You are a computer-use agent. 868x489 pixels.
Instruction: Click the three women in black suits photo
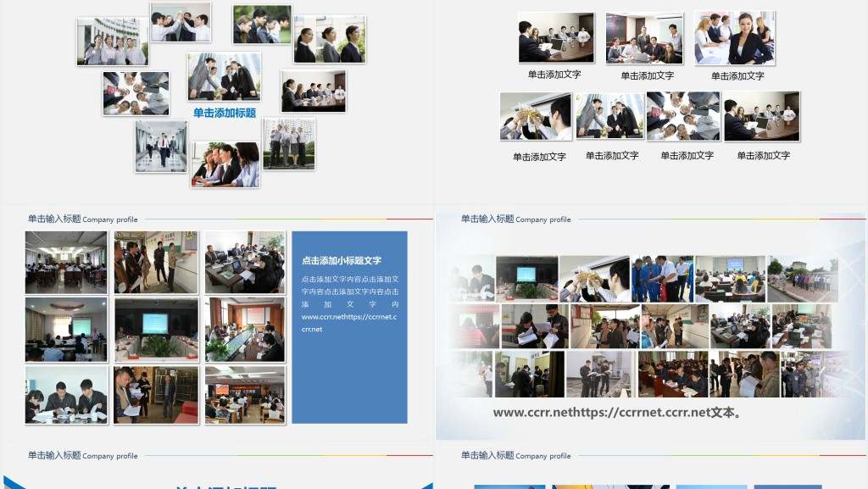[x=330, y=39]
